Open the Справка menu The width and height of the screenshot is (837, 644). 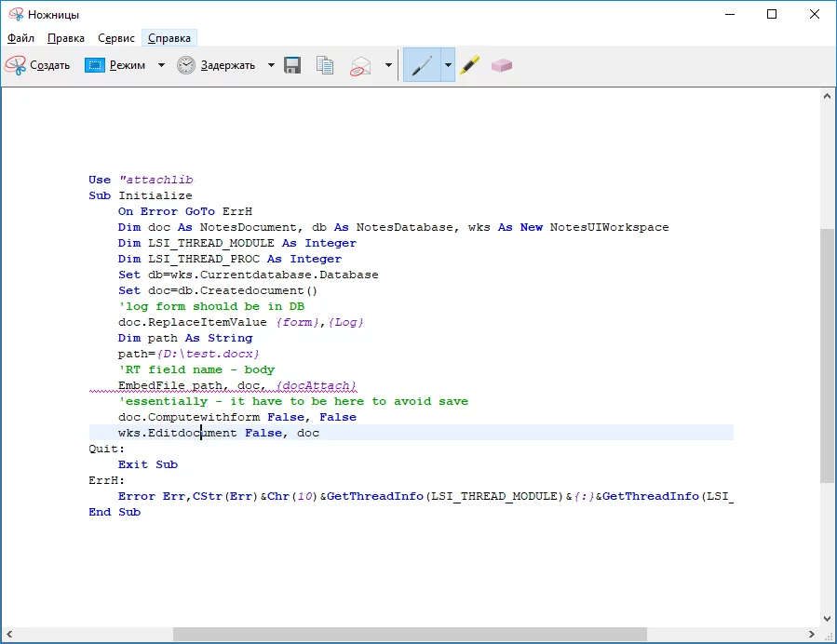pos(169,38)
